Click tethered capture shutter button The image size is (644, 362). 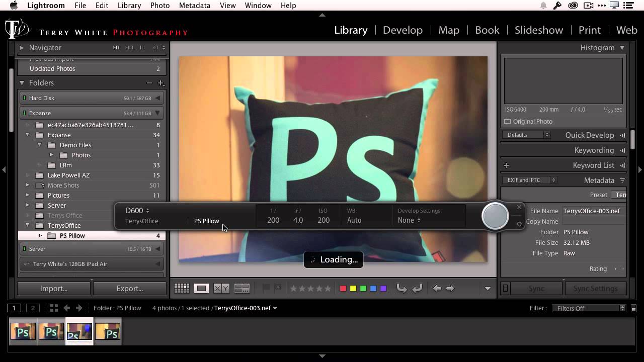[x=495, y=216]
